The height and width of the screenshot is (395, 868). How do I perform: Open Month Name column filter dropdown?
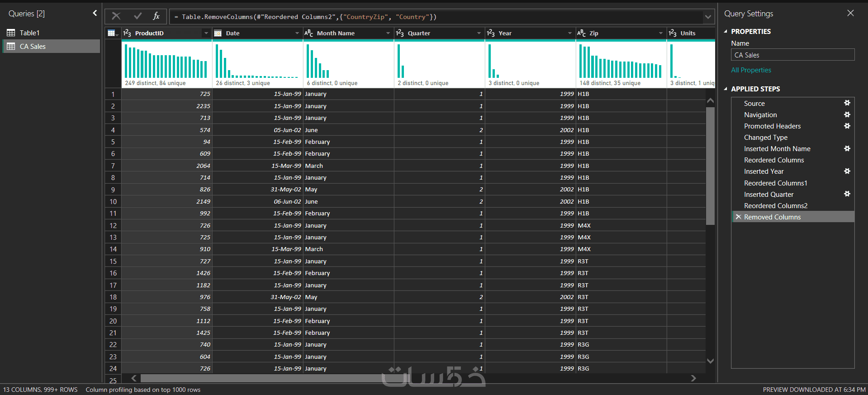[388, 33]
